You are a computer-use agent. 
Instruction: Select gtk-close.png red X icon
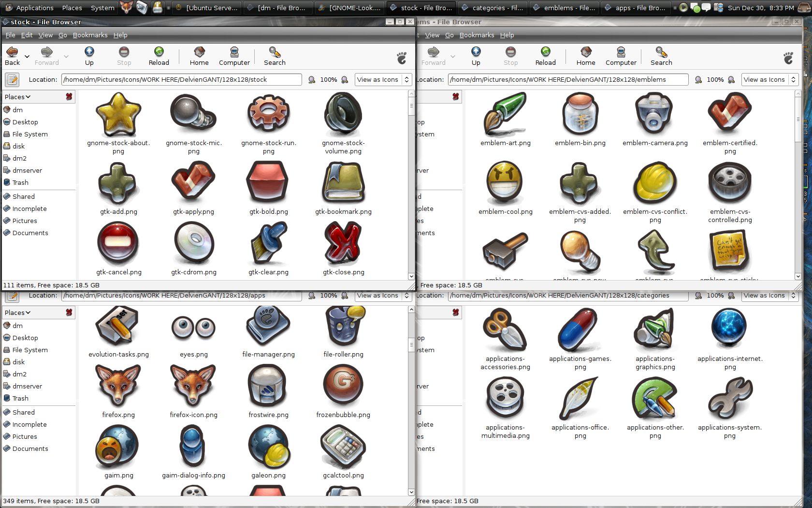(343, 243)
